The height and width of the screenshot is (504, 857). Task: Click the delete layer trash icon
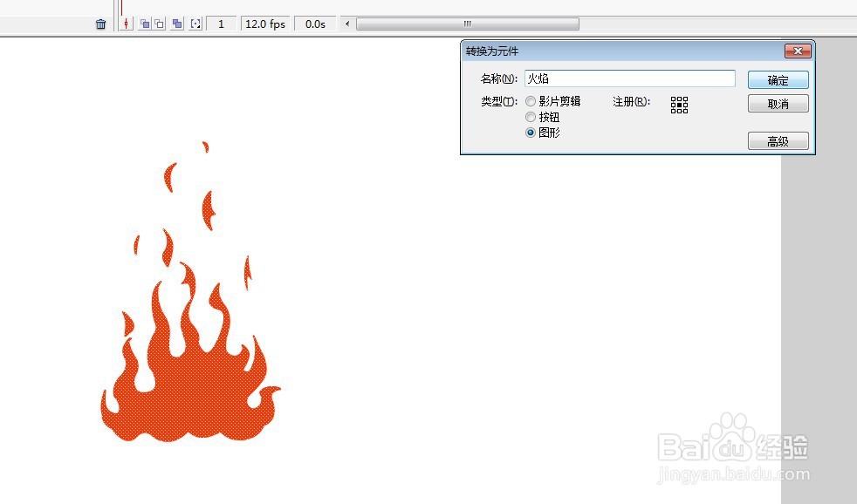tap(101, 24)
